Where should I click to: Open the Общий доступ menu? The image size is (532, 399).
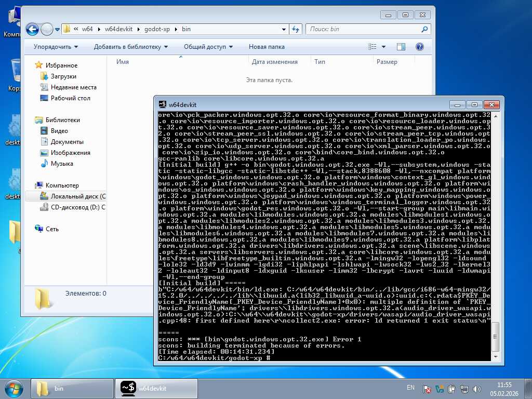tap(208, 47)
